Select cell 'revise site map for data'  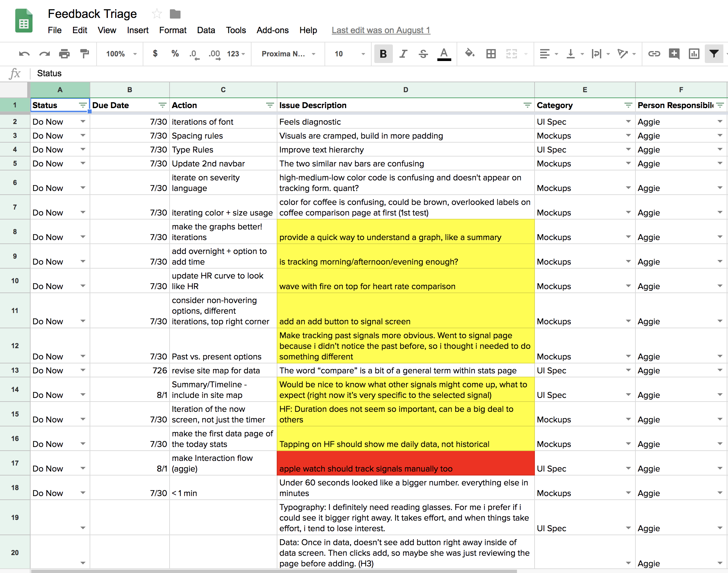coord(223,370)
